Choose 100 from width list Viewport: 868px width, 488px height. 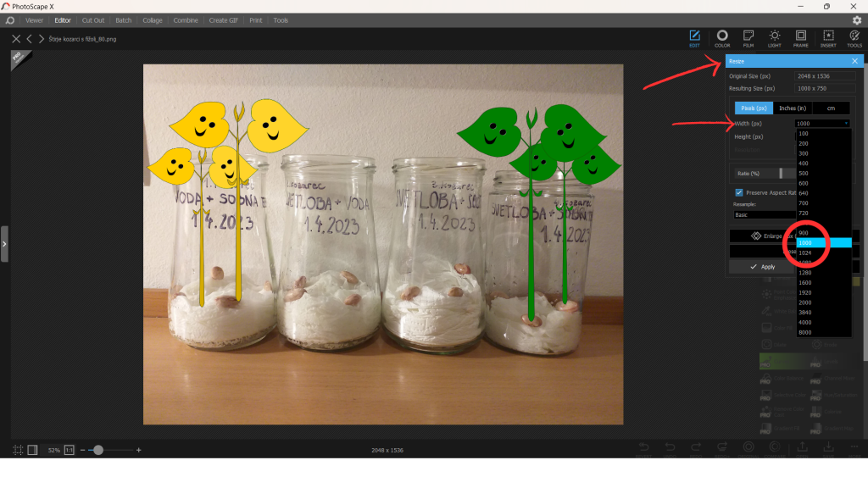pos(824,133)
